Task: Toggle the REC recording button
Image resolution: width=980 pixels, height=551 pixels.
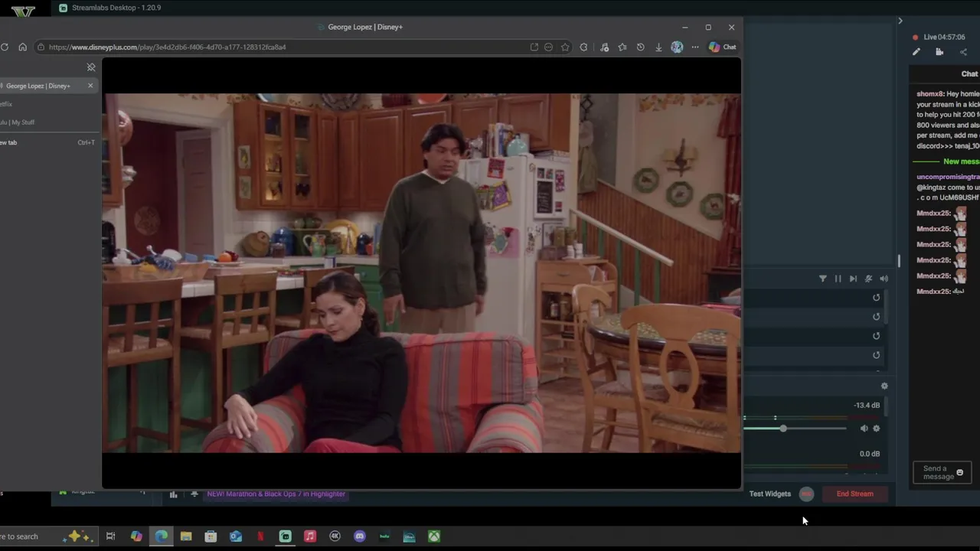Action: point(806,494)
